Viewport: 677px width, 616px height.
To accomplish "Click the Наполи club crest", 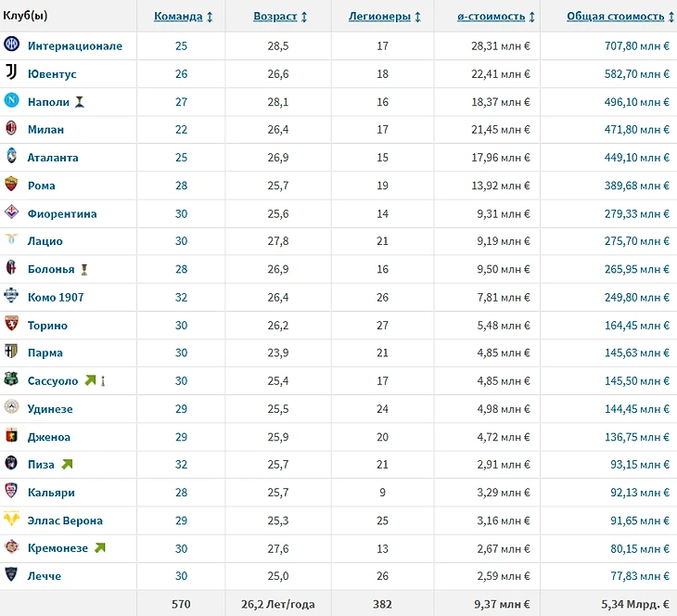I will tap(12, 100).
